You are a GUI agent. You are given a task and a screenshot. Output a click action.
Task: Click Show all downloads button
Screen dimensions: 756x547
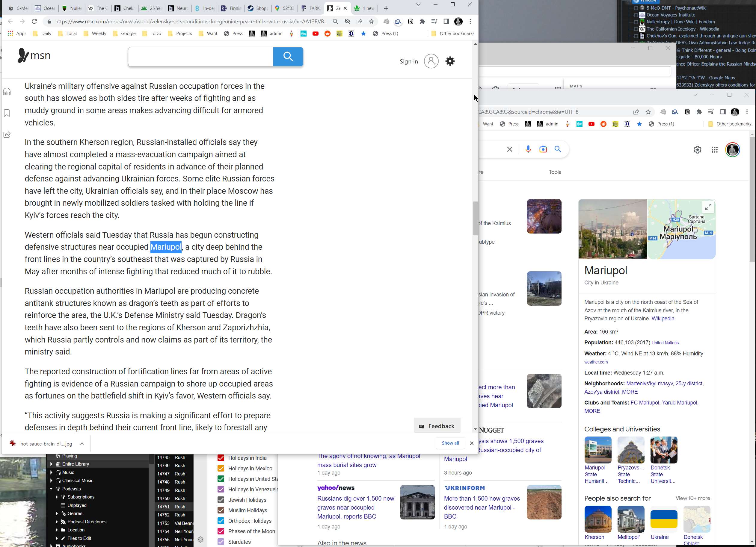click(x=450, y=443)
